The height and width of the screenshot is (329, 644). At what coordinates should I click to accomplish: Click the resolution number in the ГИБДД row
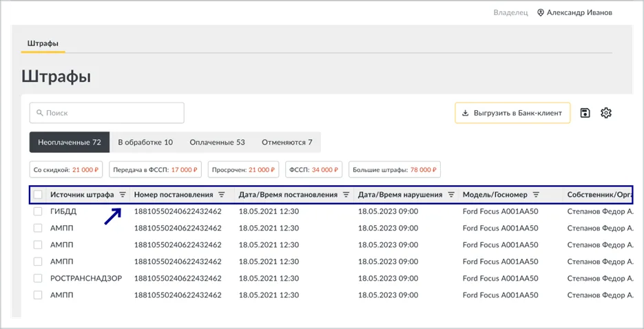point(178,212)
